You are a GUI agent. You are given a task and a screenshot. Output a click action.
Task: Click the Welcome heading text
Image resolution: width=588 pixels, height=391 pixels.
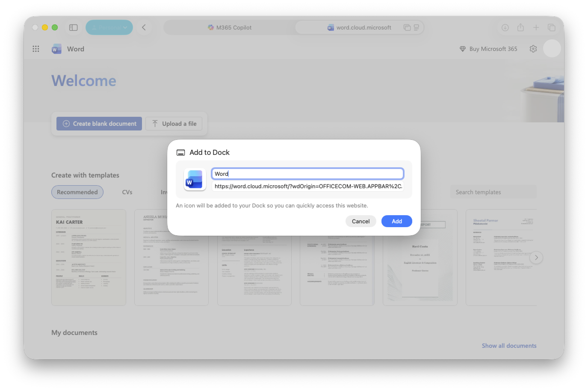84,81
